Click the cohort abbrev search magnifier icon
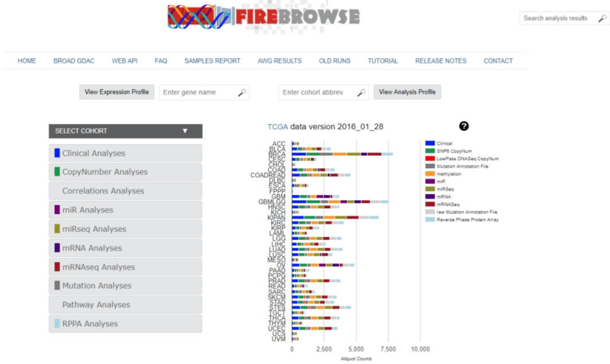Viewport: 610px width, 364px height. 361,93
